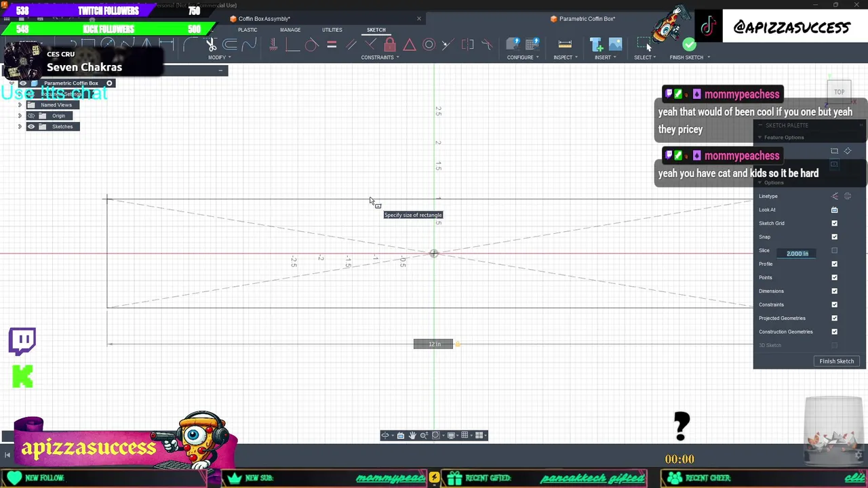Open the Configure dropdown

(x=523, y=58)
